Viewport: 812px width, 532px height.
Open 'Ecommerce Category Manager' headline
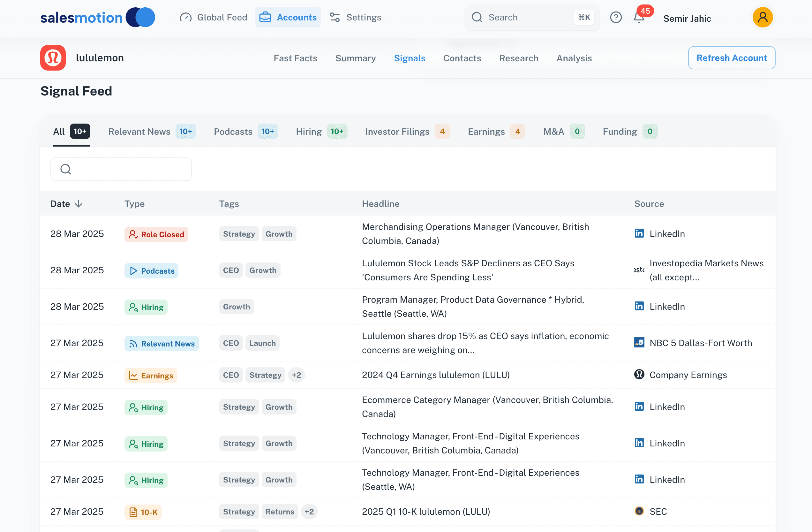[x=487, y=407]
